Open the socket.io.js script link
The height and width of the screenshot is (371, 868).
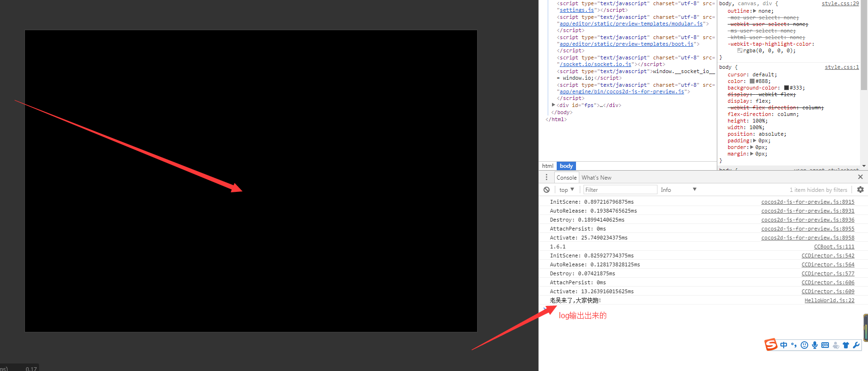[x=595, y=64]
